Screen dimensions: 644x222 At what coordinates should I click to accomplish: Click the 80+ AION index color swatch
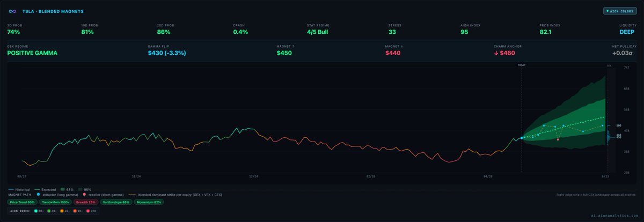pos(36,212)
